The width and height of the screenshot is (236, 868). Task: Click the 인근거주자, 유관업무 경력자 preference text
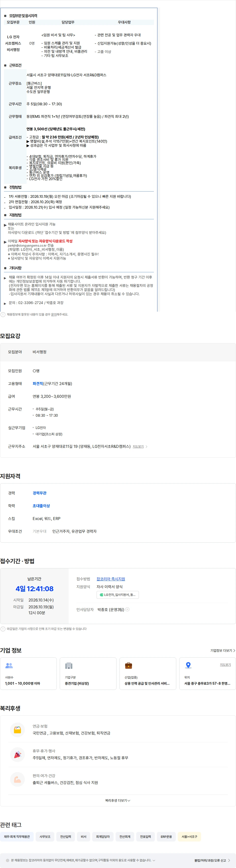coord(74,531)
